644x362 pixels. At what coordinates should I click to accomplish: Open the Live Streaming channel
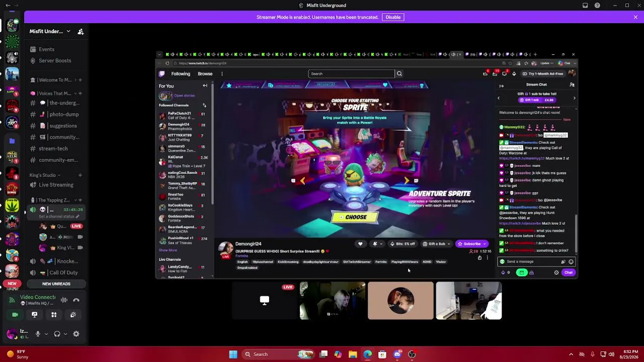point(56,185)
